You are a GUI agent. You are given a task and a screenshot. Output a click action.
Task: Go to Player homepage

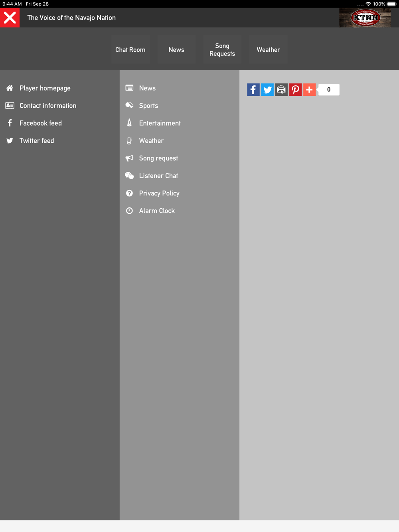[x=45, y=88]
